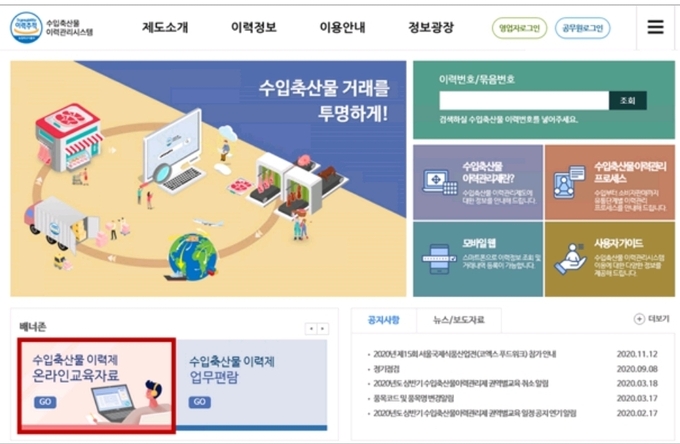Click the 사용자가이드 hand icon

click(x=570, y=259)
